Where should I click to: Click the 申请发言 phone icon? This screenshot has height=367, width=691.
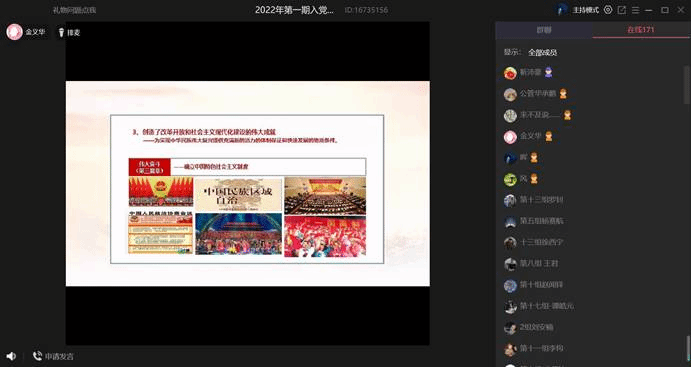coord(38,356)
